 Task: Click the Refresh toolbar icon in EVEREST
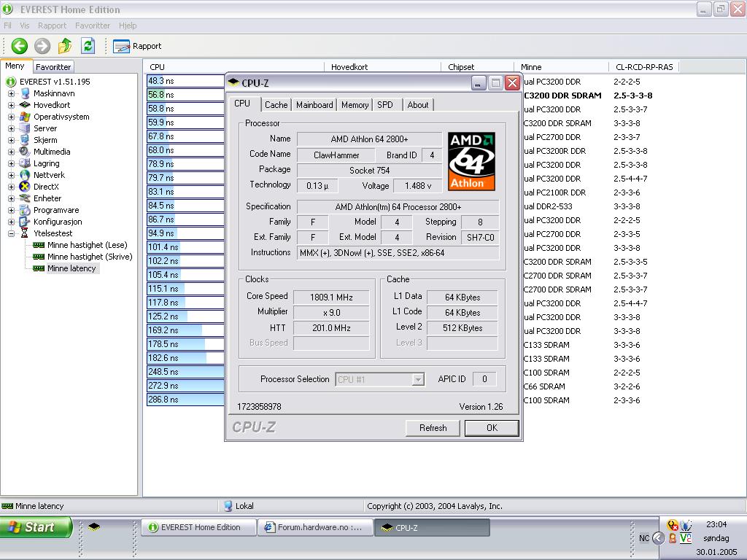(88, 46)
